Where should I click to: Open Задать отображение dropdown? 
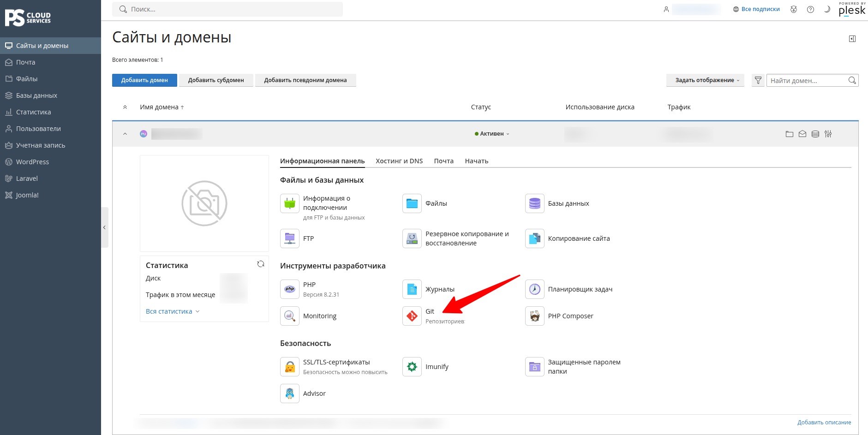pos(705,80)
